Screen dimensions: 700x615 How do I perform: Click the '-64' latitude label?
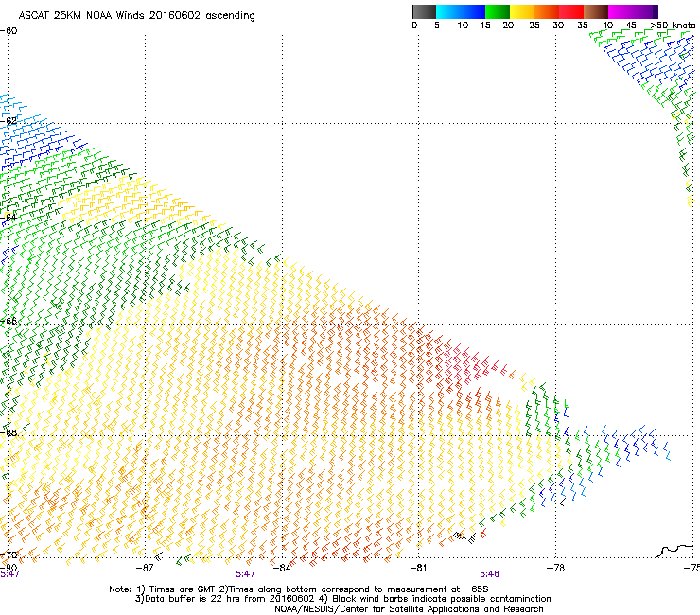click(x=9, y=218)
